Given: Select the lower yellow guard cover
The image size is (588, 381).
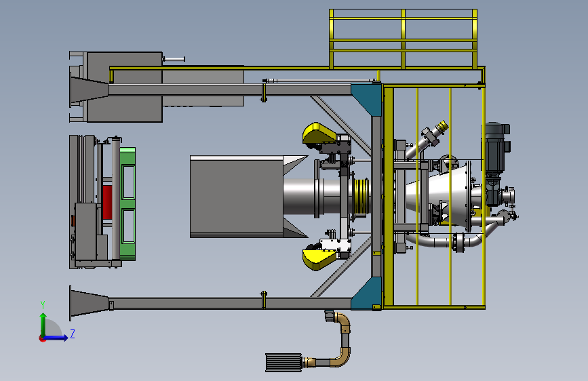Looking at the screenshot, I should pyautogui.click(x=319, y=259).
